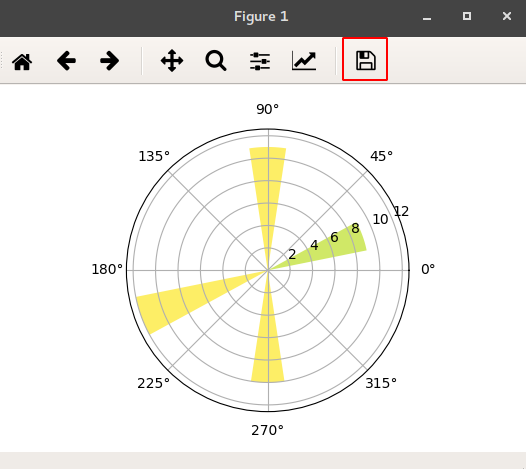Screen dimensions: 526x469
Task: Activate the Zoom magnifier tool
Action: tap(216, 61)
